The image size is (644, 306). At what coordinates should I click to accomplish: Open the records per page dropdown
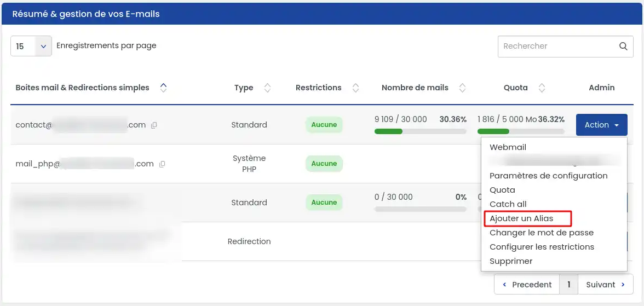(31, 46)
